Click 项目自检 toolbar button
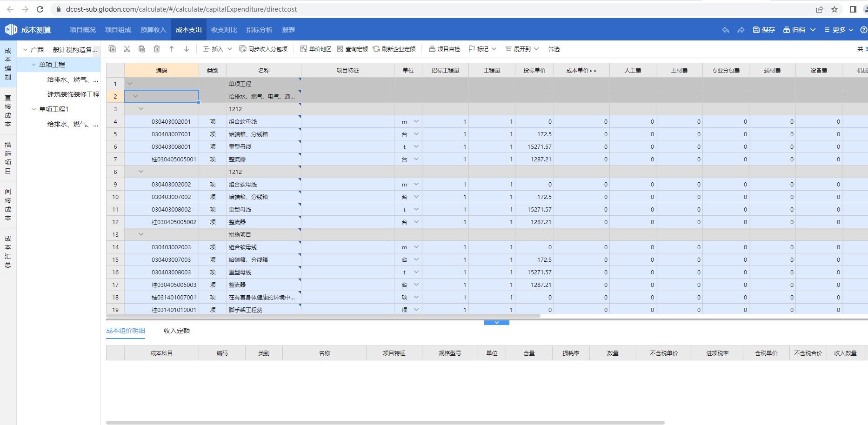This screenshot has height=425, width=868. click(x=444, y=49)
